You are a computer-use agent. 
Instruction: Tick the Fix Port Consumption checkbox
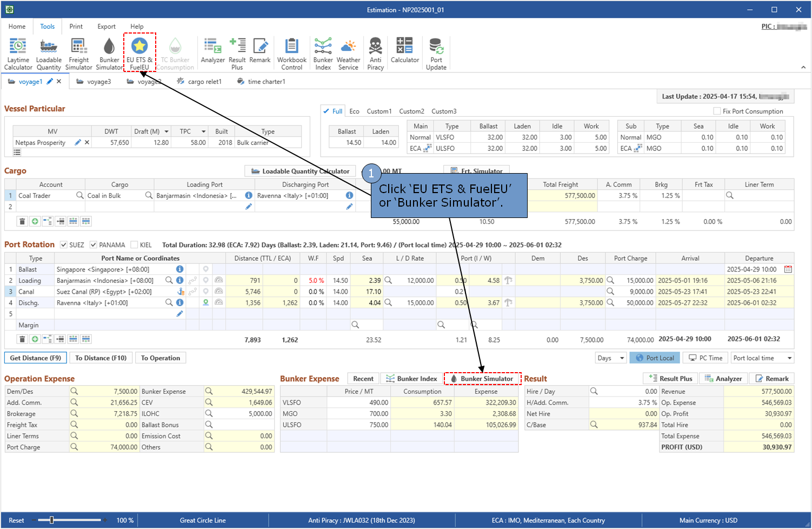point(717,111)
